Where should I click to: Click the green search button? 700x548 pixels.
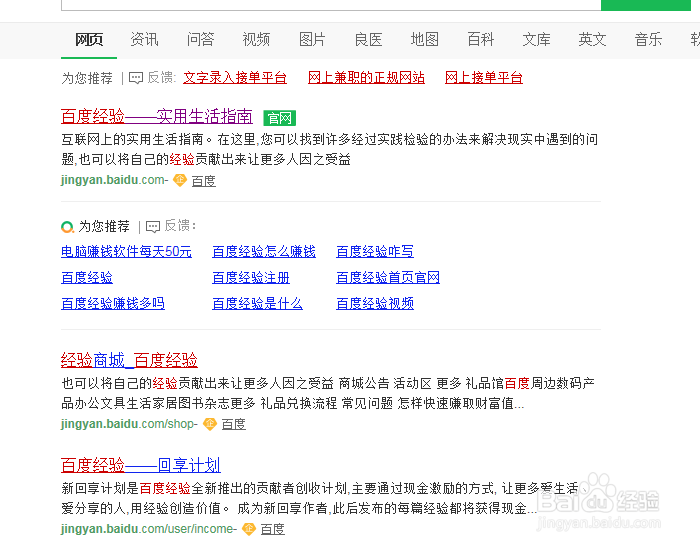click(646, 4)
